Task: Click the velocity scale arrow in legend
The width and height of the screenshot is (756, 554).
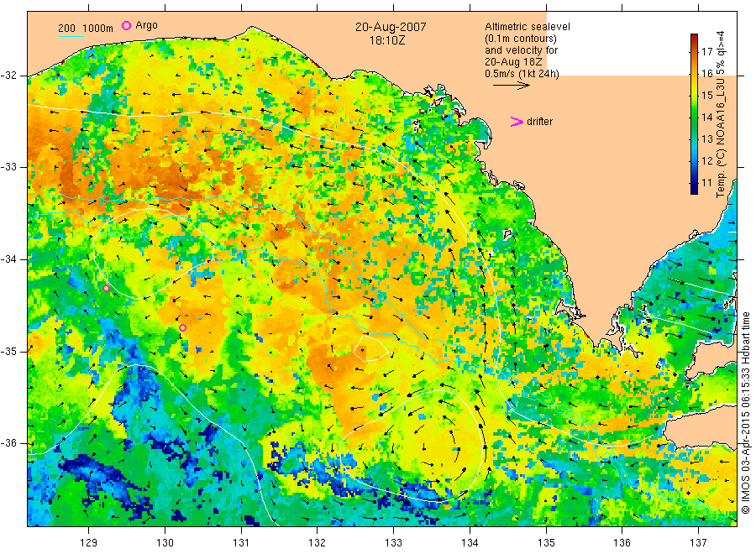Action: pyautogui.click(x=511, y=86)
